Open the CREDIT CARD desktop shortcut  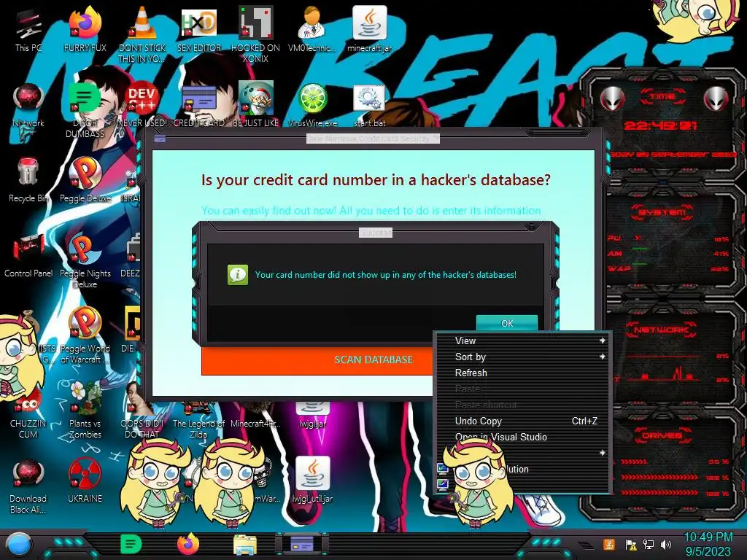click(199, 106)
